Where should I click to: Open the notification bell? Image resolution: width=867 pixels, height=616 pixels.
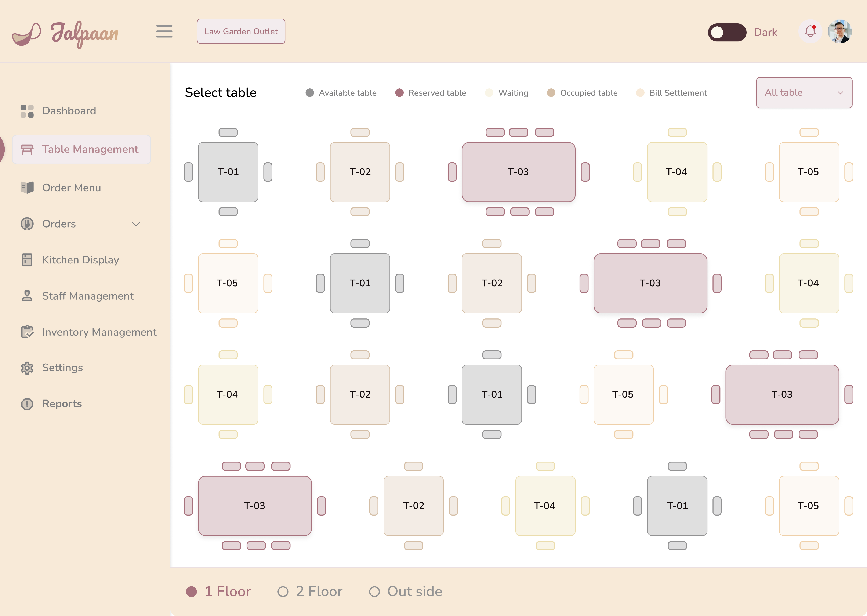coord(810,32)
